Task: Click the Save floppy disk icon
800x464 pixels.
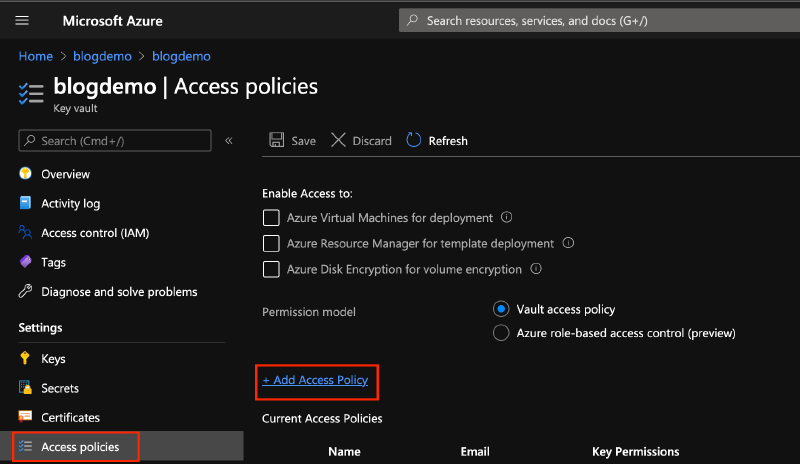Action: 277,140
